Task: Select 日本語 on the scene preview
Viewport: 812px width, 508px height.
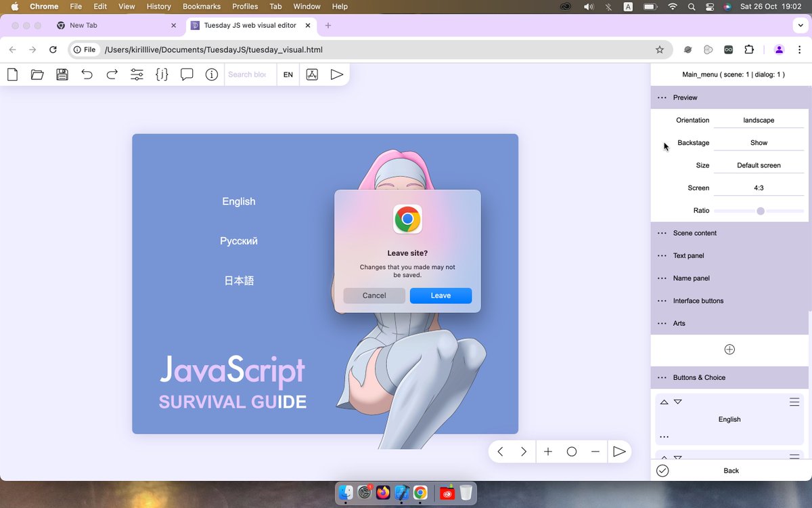Action: click(x=239, y=280)
